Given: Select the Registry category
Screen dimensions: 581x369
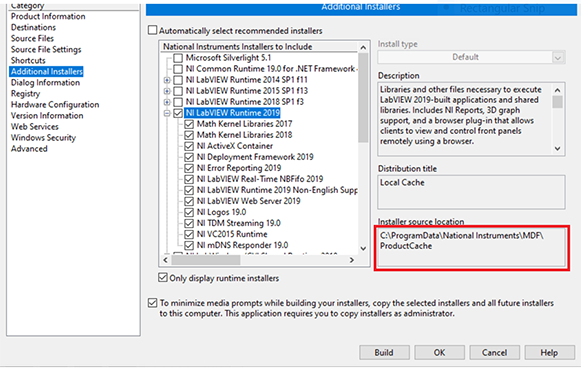Looking at the screenshot, I should tap(25, 94).
